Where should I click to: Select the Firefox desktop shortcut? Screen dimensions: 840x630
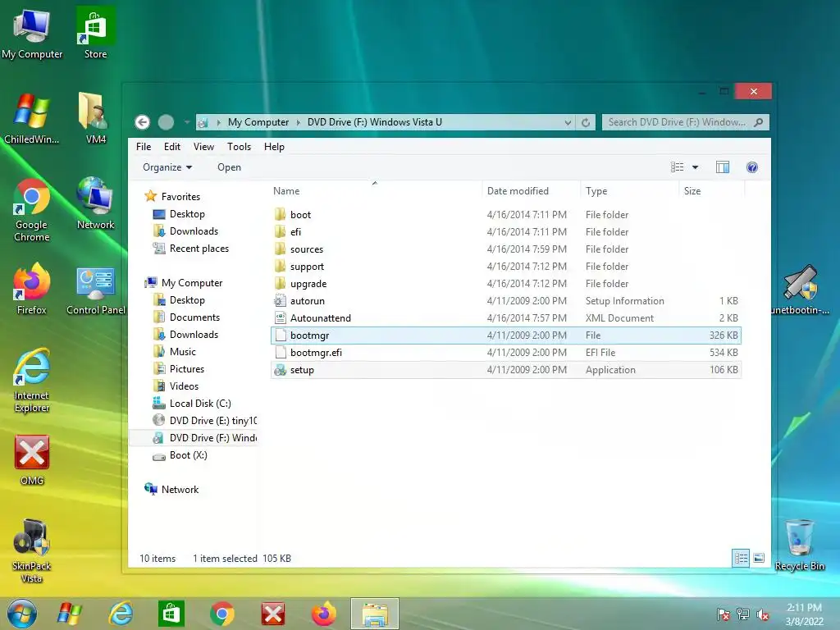31,290
